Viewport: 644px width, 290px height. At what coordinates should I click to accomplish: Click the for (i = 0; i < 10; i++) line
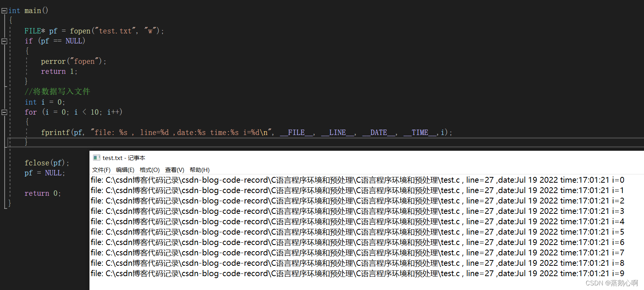[x=73, y=112]
